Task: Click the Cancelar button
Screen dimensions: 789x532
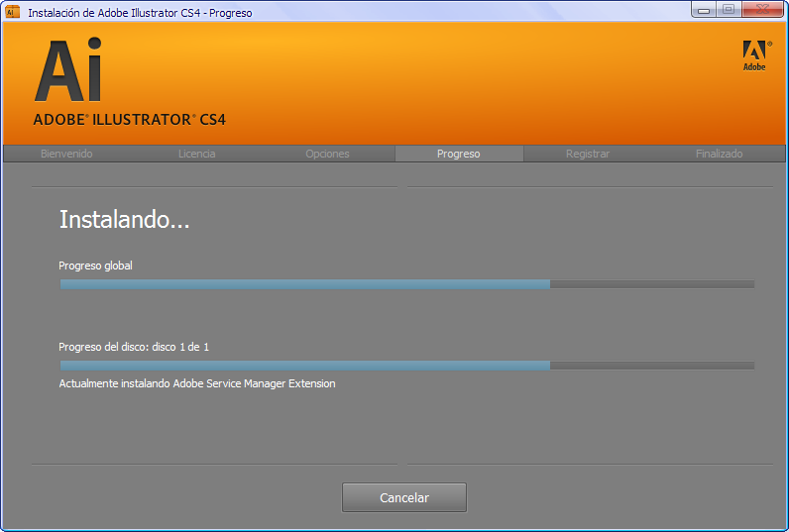Action: click(x=404, y=497)
